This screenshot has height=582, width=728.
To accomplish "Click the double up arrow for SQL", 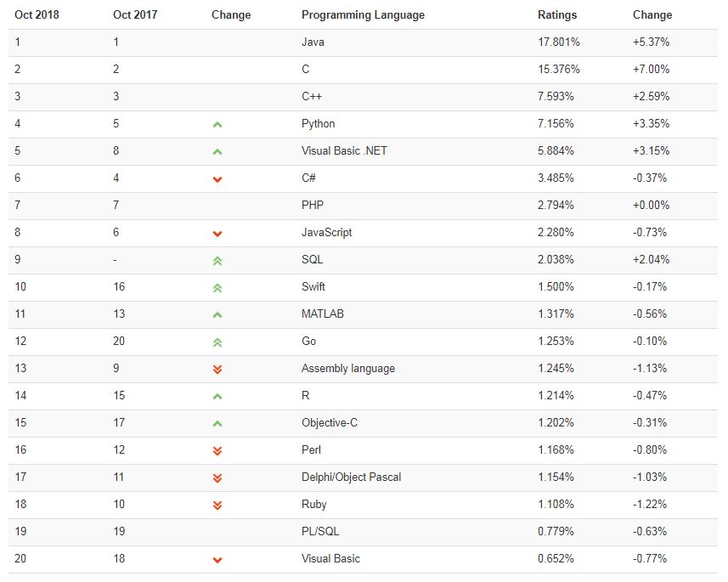I will [x=217, y=260].
